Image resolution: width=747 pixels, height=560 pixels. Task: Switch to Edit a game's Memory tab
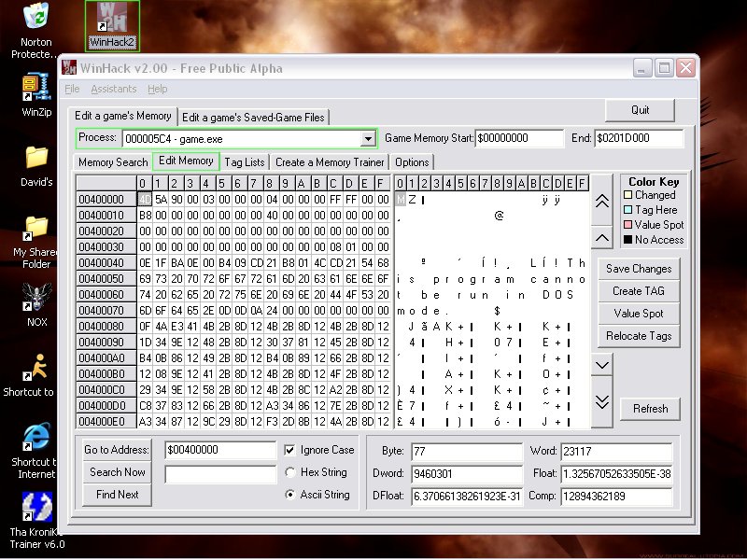pos(123,116)
